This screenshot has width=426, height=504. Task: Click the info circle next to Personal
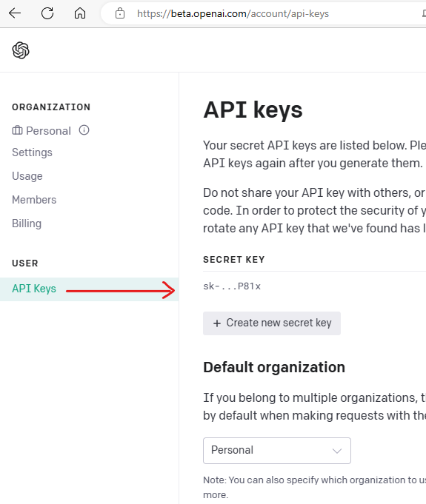click(84, 130)
